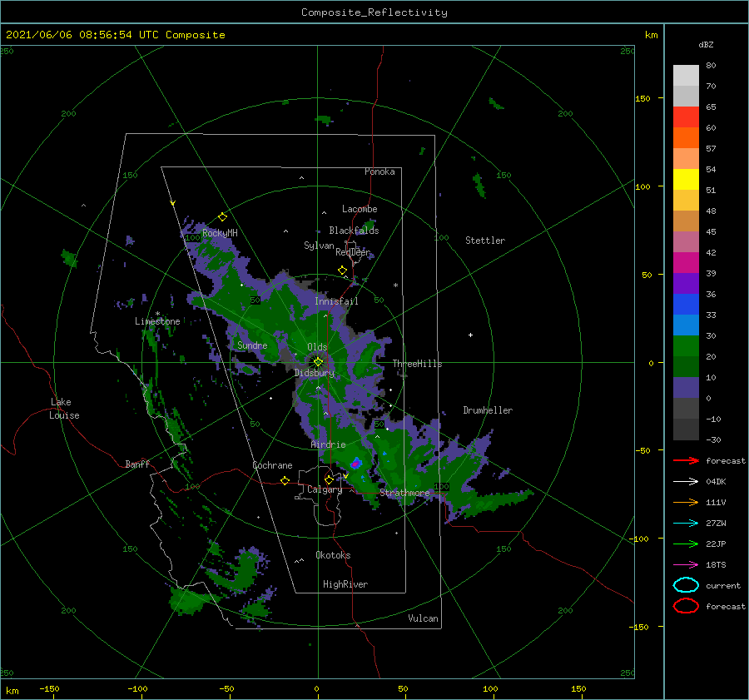Select the 20 dBZ green color swatch
749x700 pixels.
coord(686,345)
